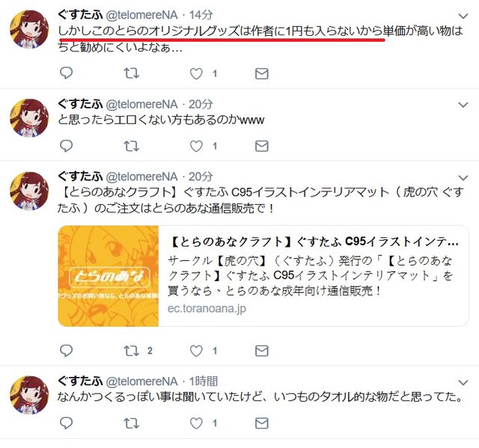
Task: Retweet the とらのあなクラフト tweet with 2 retweets
Action: 132,351
